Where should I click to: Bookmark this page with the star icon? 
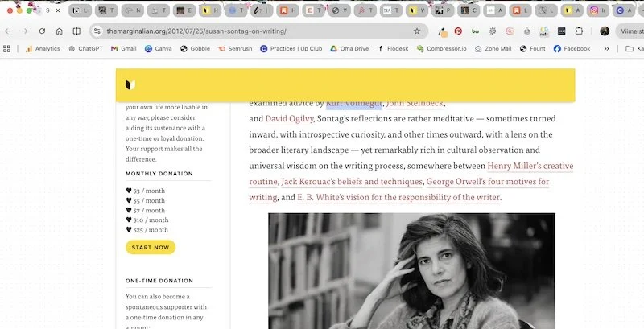tap(417, 31)
